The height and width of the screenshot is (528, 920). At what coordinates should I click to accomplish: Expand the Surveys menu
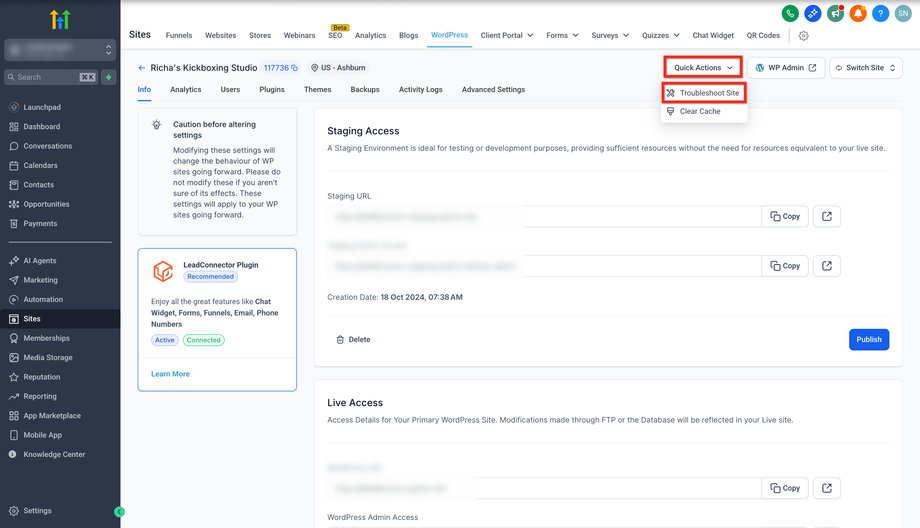coord(610,35)
